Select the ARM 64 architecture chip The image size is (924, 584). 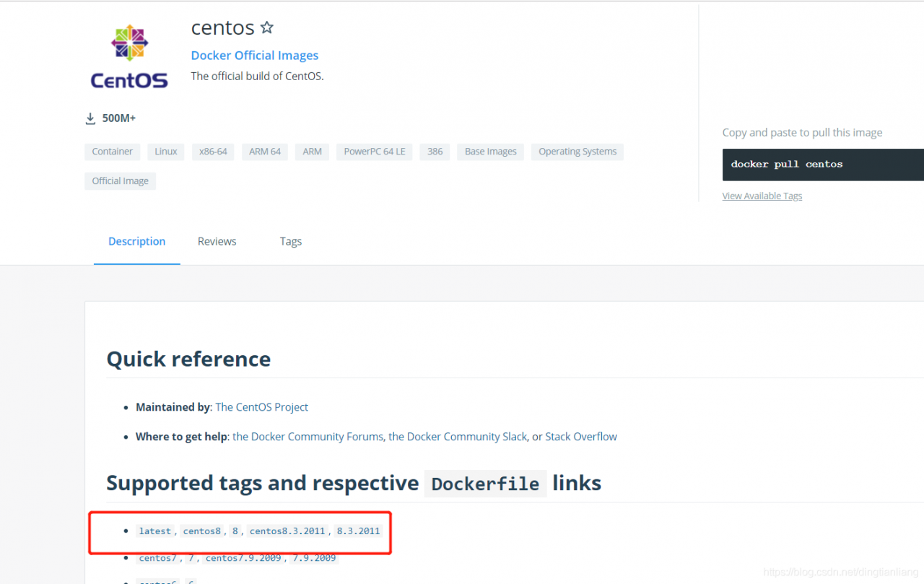click(x=265, y=152)
